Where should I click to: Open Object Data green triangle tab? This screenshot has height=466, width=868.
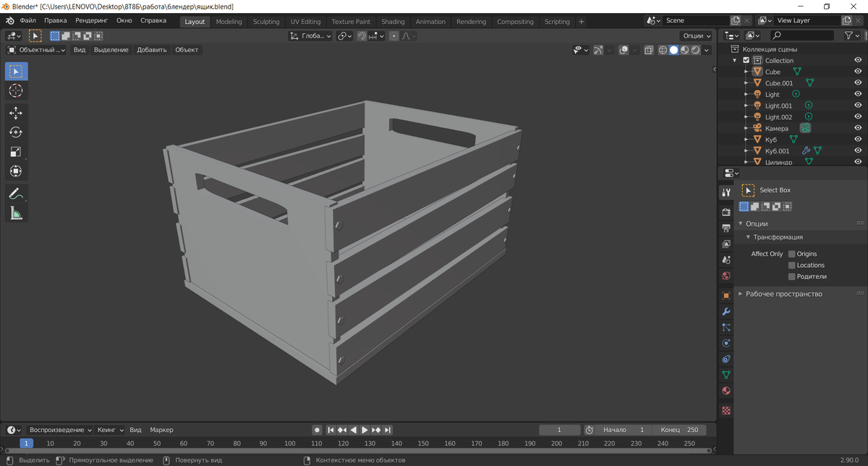click(726, 375)
